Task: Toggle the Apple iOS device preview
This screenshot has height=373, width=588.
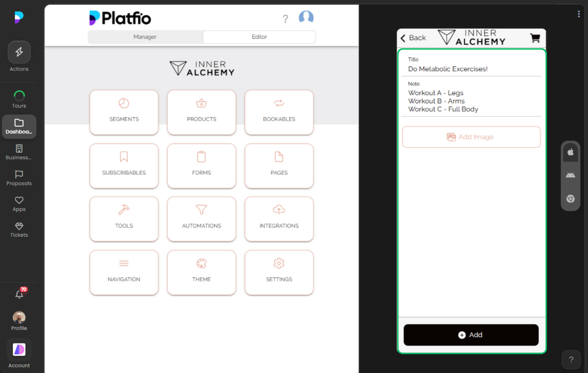Action: pos(570,152)
